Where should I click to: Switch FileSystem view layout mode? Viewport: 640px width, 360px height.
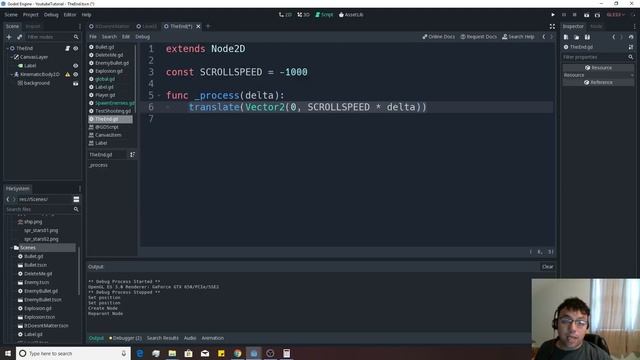click(76, 199)
